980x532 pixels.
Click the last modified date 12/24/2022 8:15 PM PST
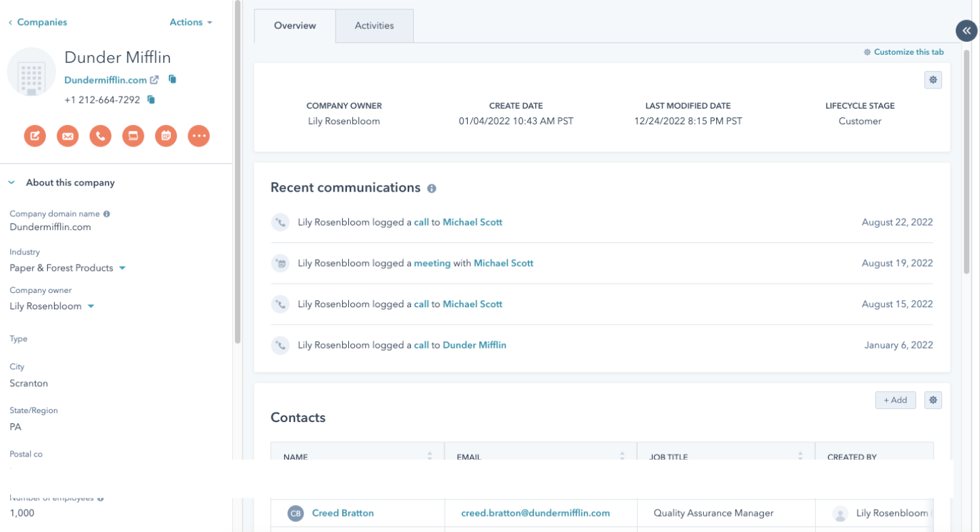[688, 122]
